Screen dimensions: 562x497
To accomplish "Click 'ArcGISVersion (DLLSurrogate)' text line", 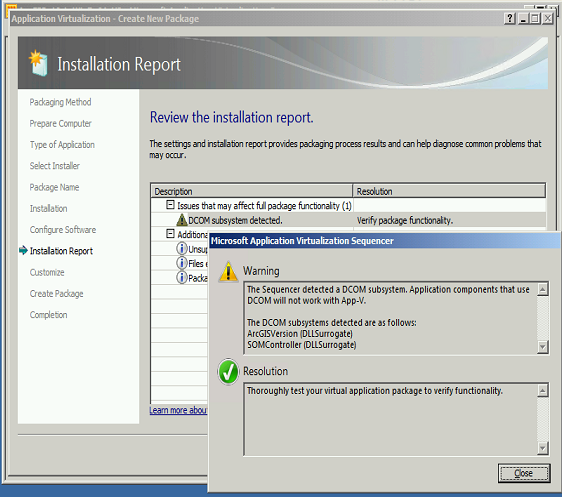I will (x=300, y=334).
